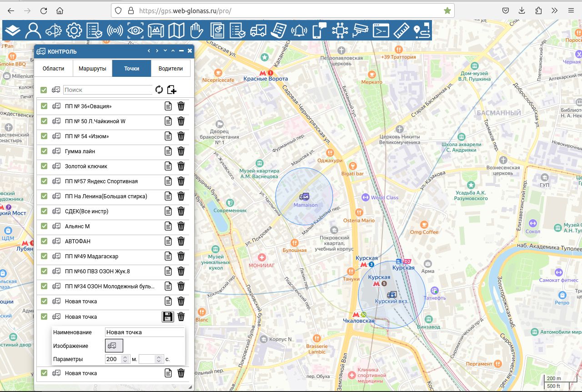Uncheck ПП № 50 Л.Чайкиной W checkbox

[44, 121]
